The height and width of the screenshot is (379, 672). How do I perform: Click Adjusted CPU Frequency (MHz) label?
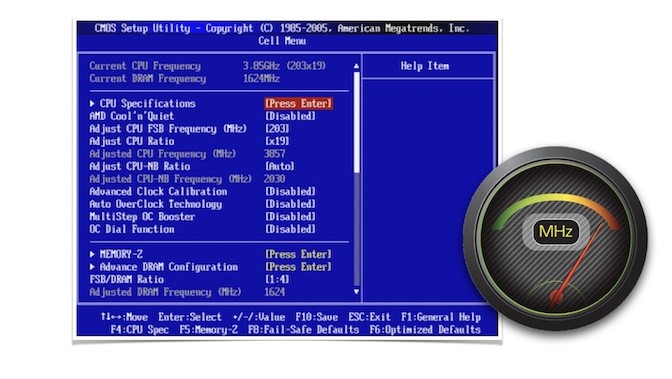click(162, 154)
